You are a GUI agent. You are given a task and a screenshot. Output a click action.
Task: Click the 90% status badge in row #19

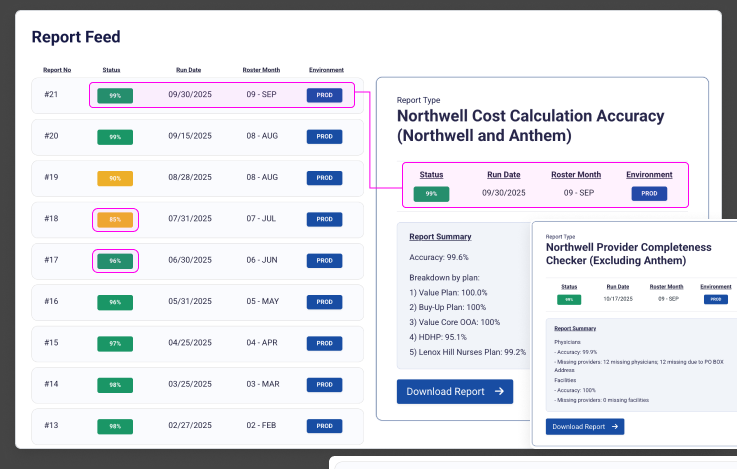coord(115,178)
